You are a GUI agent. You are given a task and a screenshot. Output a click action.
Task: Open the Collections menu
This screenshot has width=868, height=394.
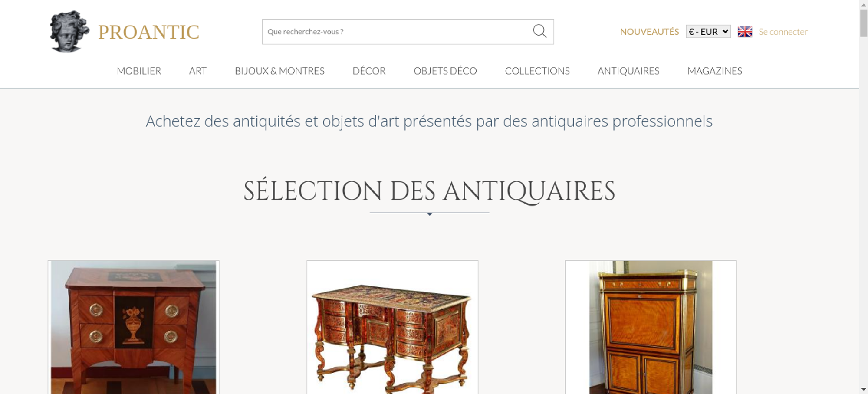tap(537, 71)
